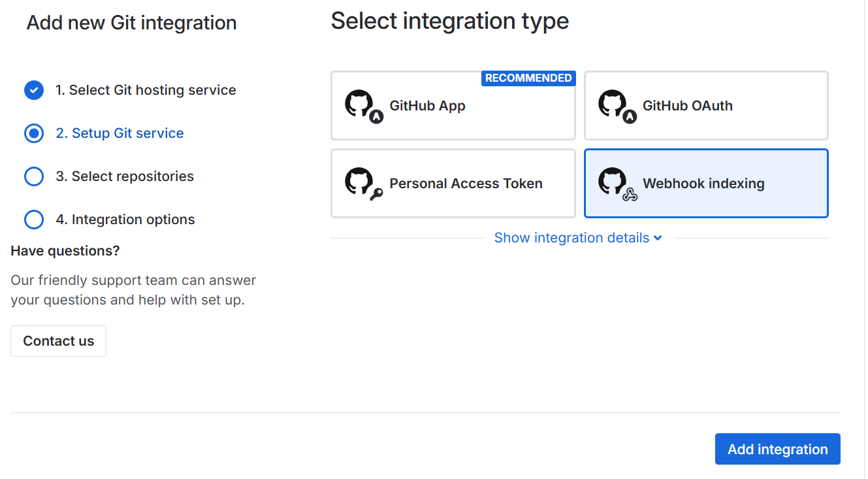
Task: Pick the Personal Access Token label
Action: [x=466, y=184]
